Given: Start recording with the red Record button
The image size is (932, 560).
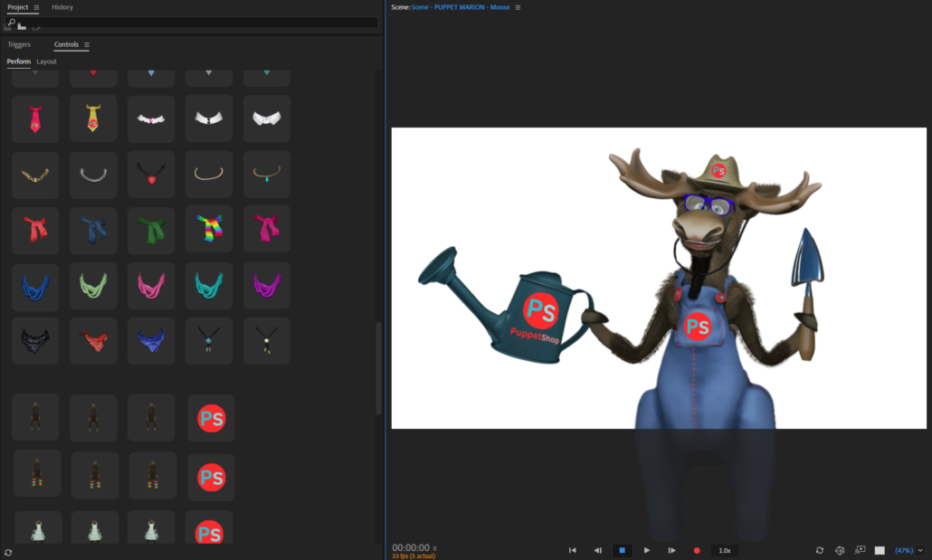Looking at the screenshot, I should [697, 550].
